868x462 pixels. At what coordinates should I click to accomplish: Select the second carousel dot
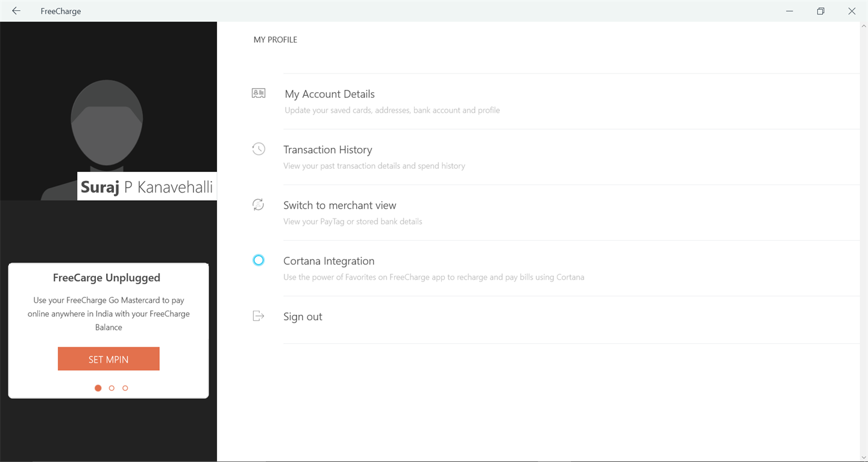pyautogui.click(x=112, y=388)
